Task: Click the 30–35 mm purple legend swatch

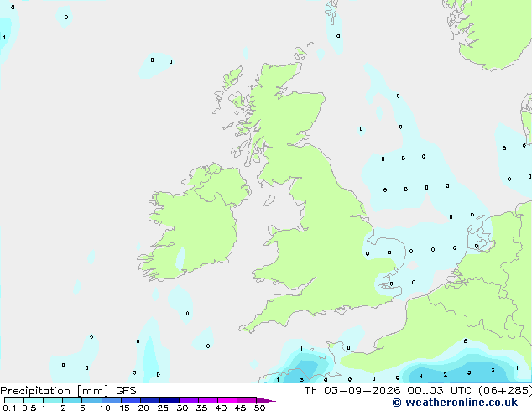Action: (189, 400)
